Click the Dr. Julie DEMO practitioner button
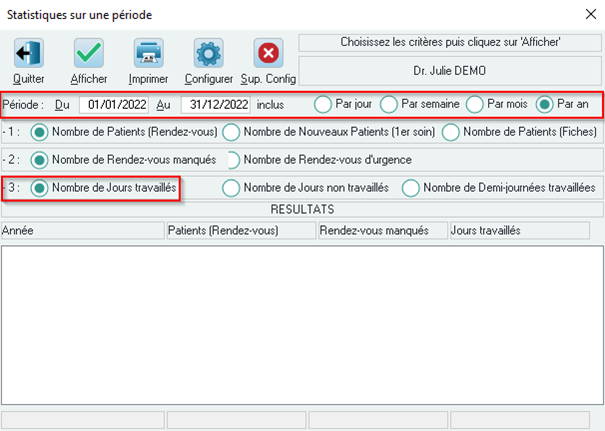 click(x=450, y=71)
